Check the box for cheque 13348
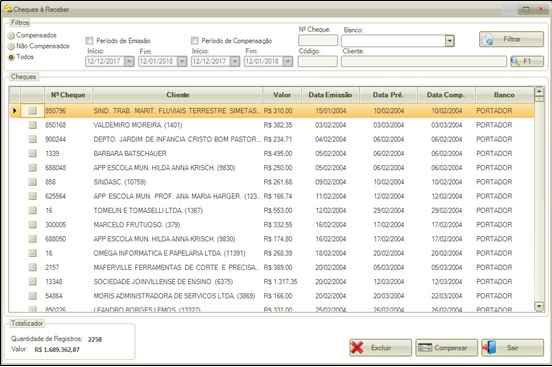552x367 pixels. (32, 282)
